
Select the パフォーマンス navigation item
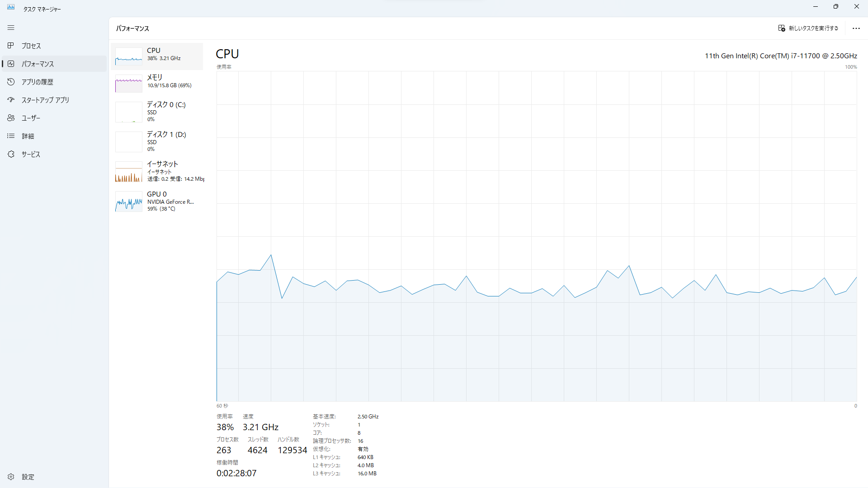tap(54, 64)
